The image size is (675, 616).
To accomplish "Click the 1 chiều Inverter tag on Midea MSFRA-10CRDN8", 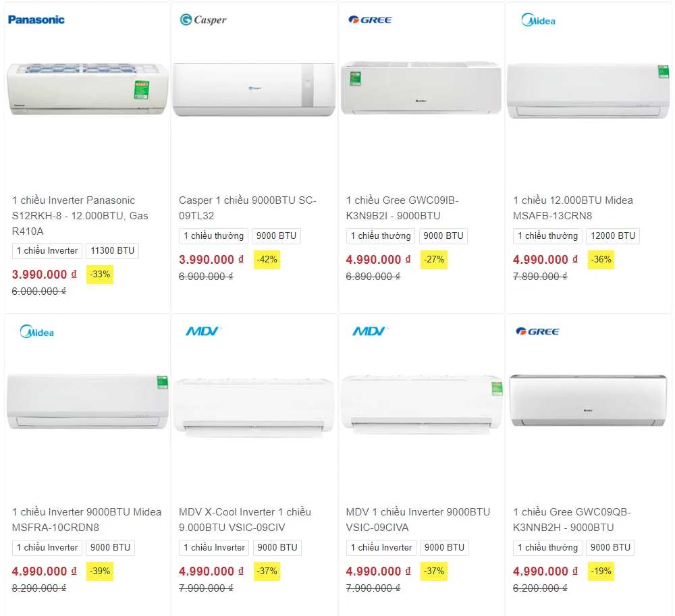I will 47,547.
